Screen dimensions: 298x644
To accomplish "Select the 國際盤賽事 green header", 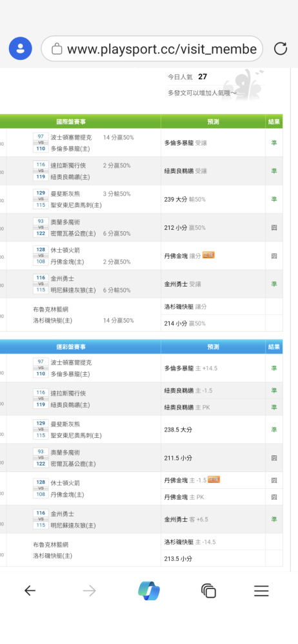I will tap(71, 122).
